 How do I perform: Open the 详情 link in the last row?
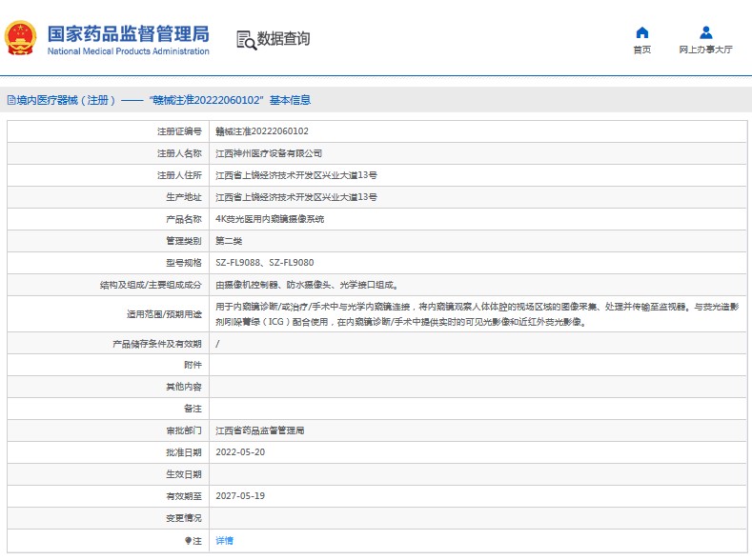pos(224,541)
